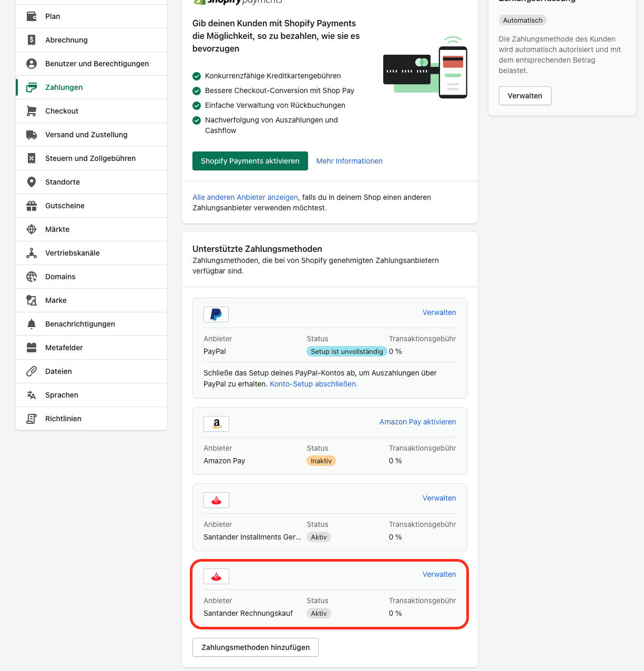Open the Metafelder menu item

tap(91, 348)
